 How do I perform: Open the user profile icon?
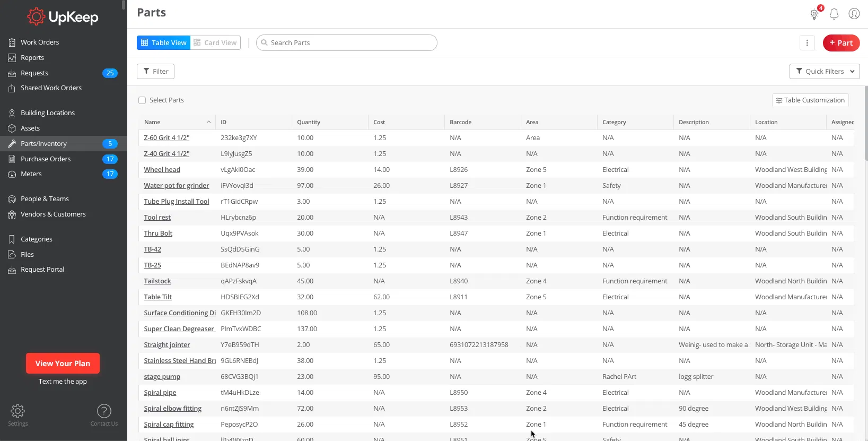854,14
